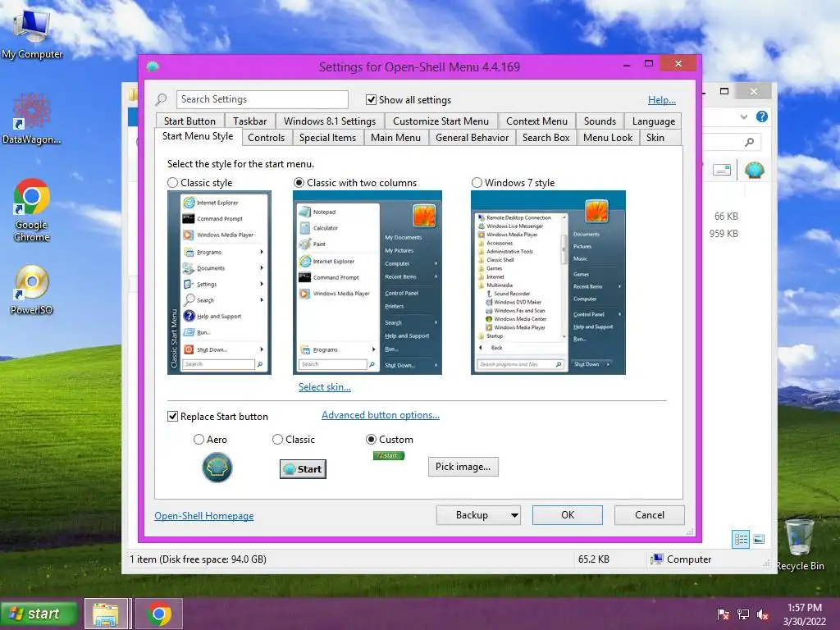This screenshot has height=630, width=840.
Task: Click the preview pane icon in Explorer
Action: pos(722,171)
